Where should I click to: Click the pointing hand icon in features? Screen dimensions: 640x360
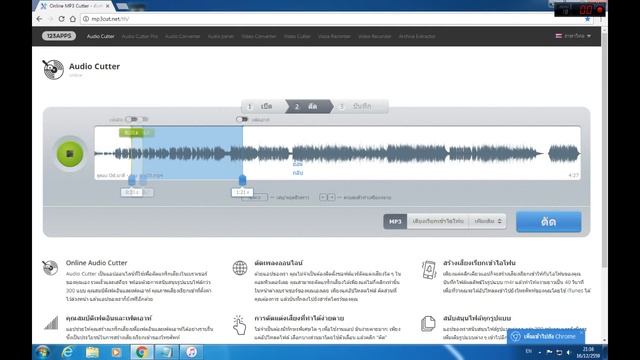[x=240, y=325]
